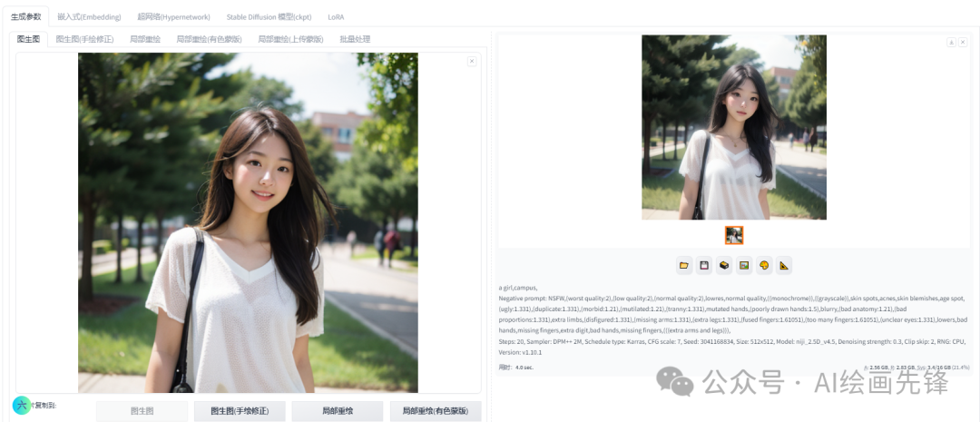Viewport: 980px width, 422px height.
Task: Click the '用时: 4.0 sec.' text
Action: pyautogui.click(x=516, y=367)
